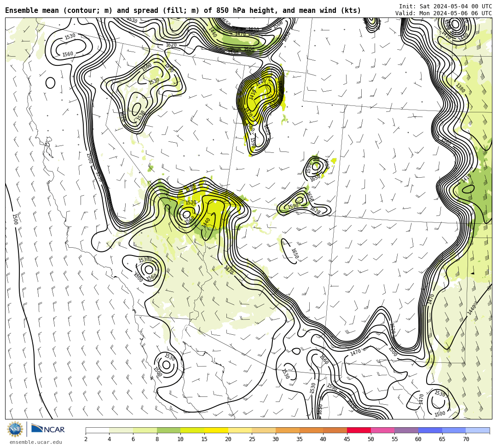Click the NSF globe logo
This screenshot has height=448, width=497.
tap(15, 429)
